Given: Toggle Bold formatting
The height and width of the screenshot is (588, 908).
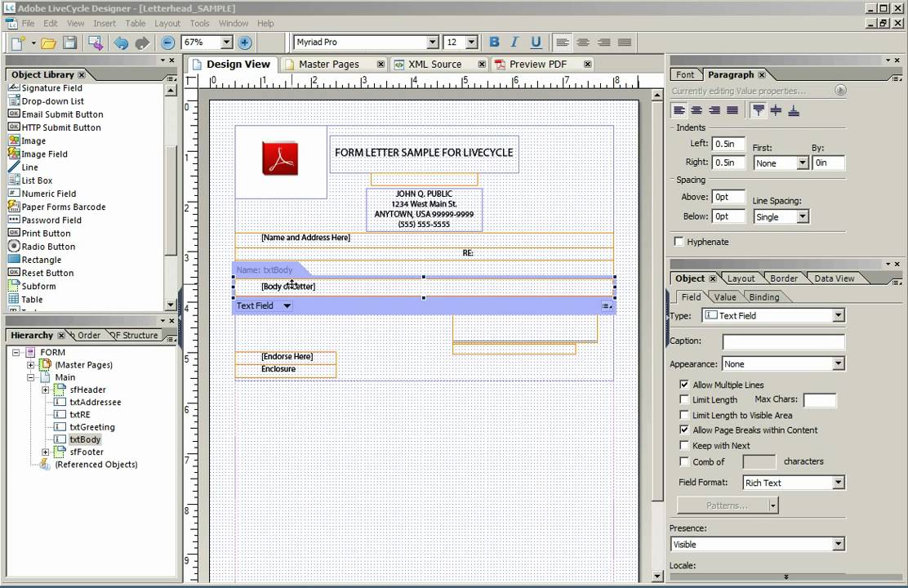Looking at the screenshot, I should click(494, 42).
